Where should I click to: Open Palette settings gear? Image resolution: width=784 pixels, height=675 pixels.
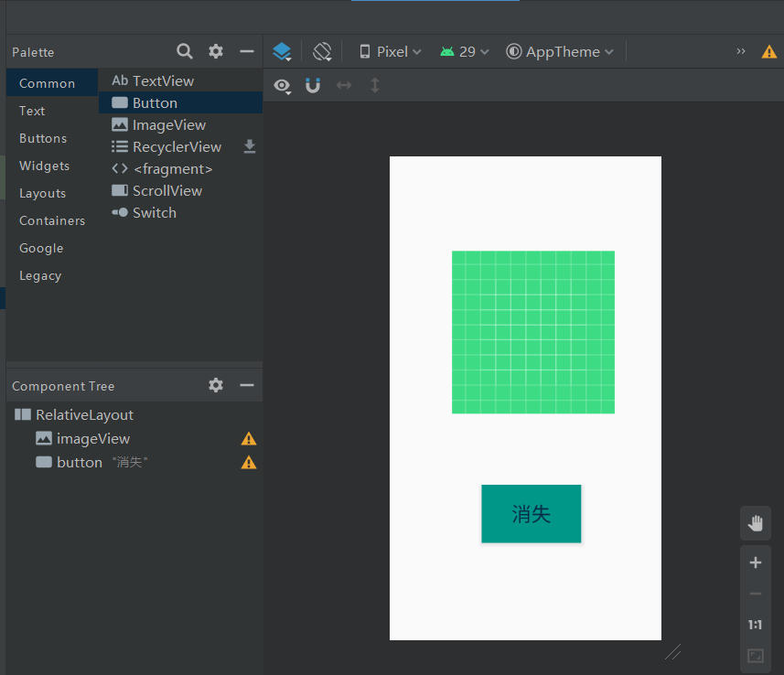216,51
